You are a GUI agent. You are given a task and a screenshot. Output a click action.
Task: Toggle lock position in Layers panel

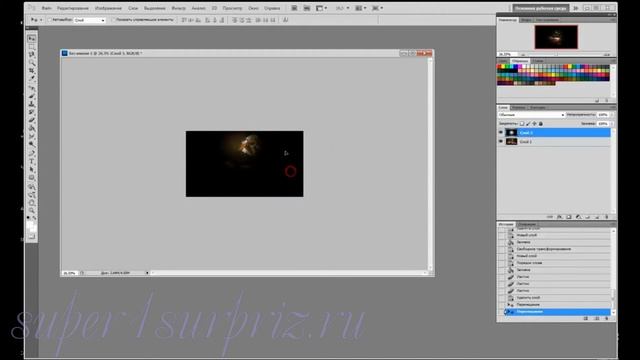[x=534, y=123]
